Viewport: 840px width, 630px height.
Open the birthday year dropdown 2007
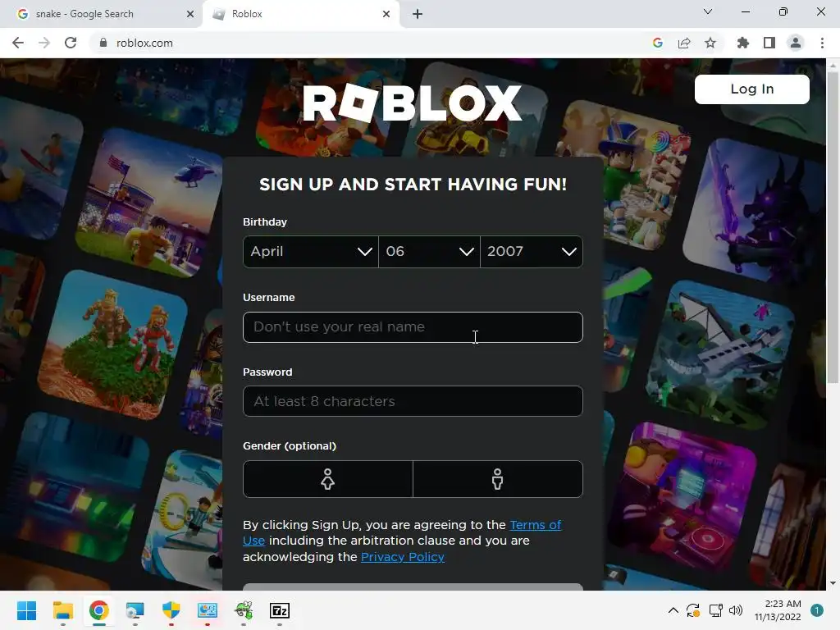532,251
